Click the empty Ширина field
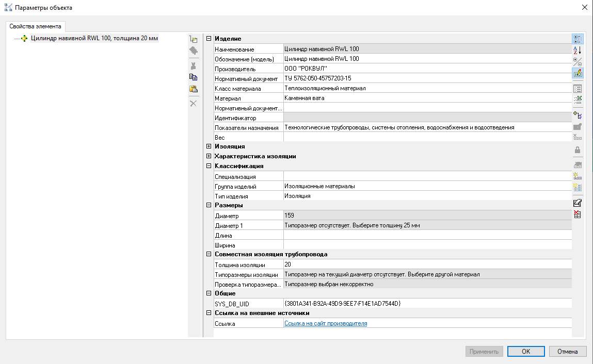Viewport: 593px width, 364px height. [x=427, y=245]
